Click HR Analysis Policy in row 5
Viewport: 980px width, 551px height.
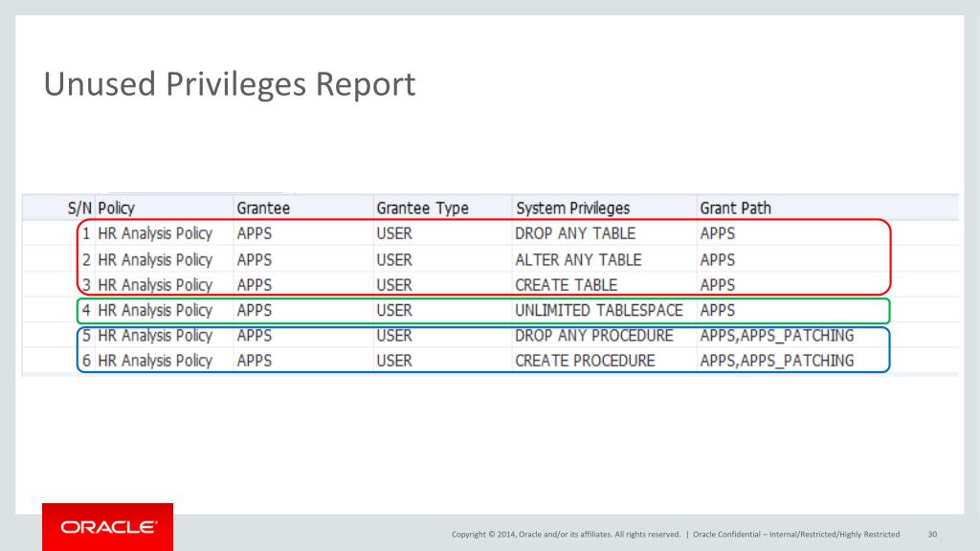pyautogui.click(x=156, y=336)
